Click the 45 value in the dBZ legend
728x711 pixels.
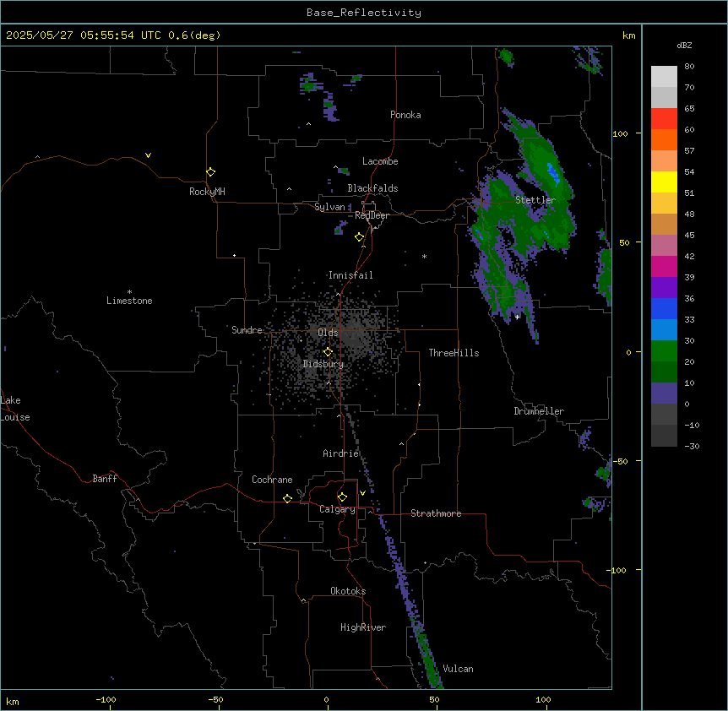[689, 236]
